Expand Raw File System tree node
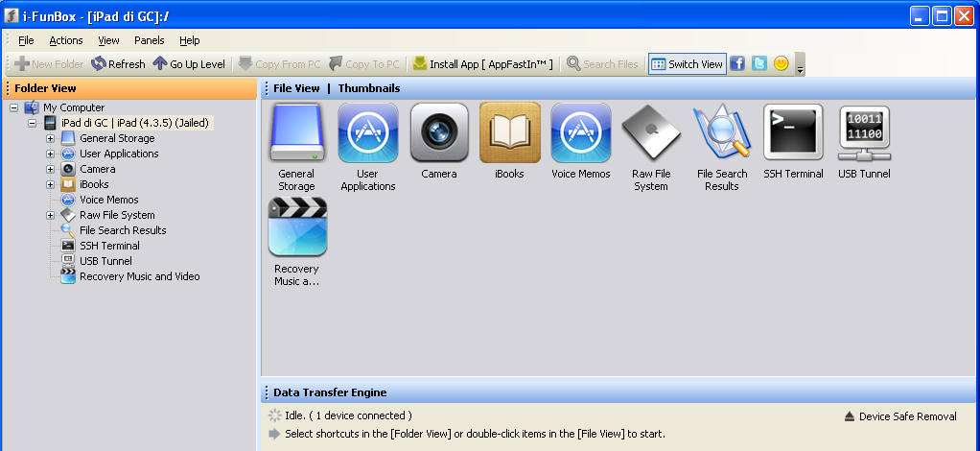980x451 pixels. pos(50,215)
